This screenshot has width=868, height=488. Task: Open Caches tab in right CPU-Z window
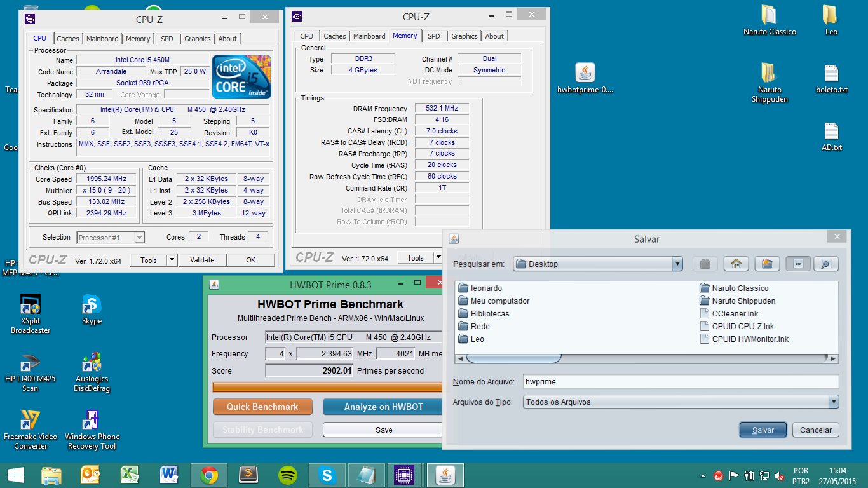click(x=335, y=36)
